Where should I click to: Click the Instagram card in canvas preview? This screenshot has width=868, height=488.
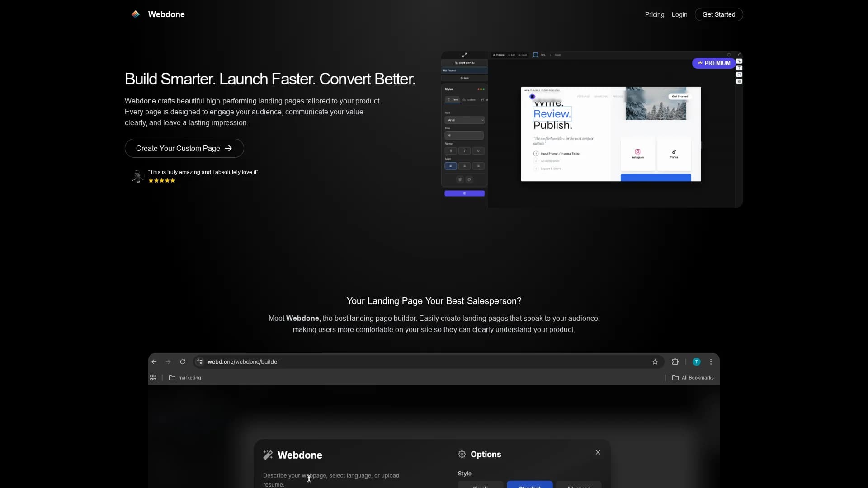pyautogui.click(x=637, y=154)
